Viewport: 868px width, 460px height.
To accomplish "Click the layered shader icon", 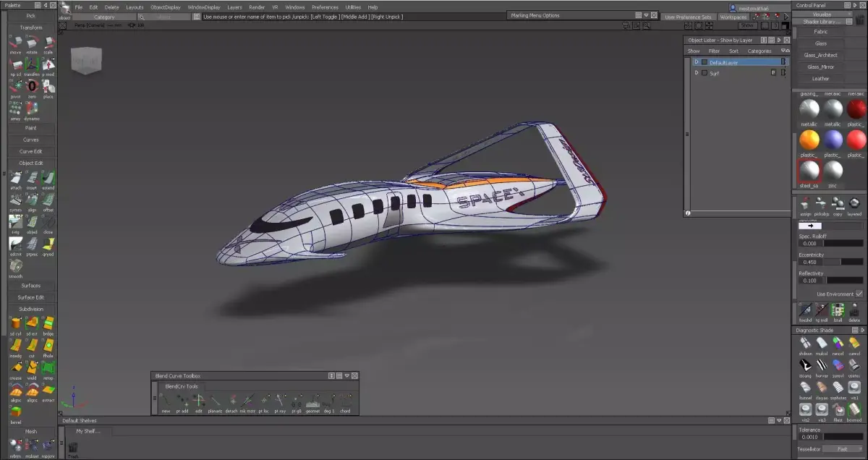I will coord(854,206).
